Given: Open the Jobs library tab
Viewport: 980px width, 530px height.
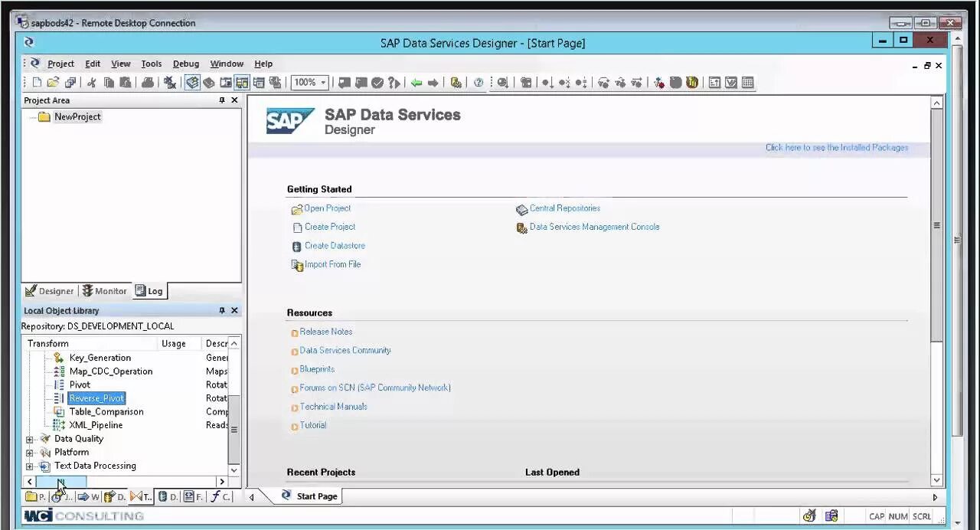Looking at the screenshot, I should pos(62,497).
